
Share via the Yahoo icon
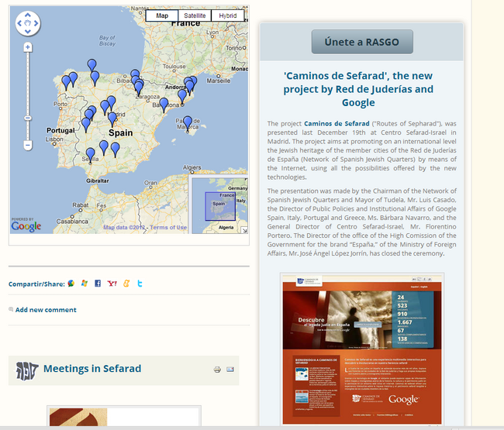tap(112, 284)
